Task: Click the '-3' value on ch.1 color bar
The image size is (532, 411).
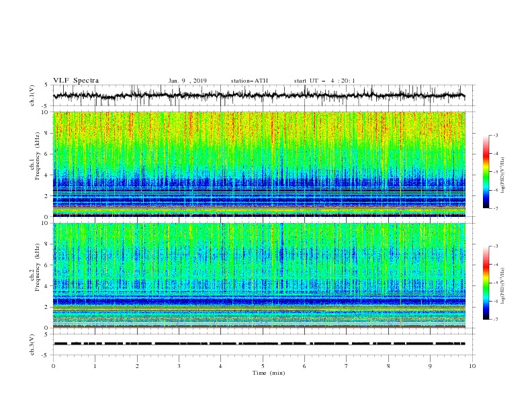Action: [x=495, y=135]
